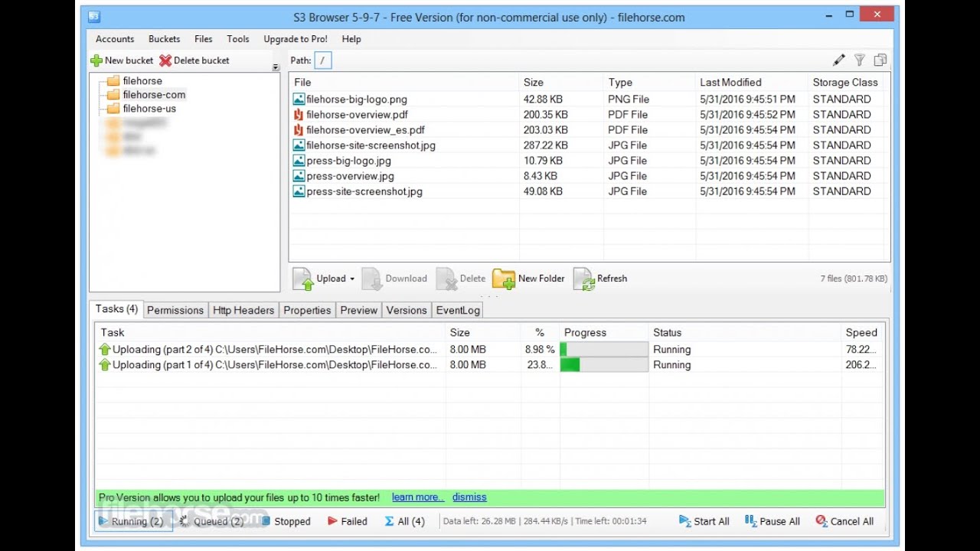Filter tasks by Failed
The height and width of the screenshot is (551, 980).
coord(347,522)
